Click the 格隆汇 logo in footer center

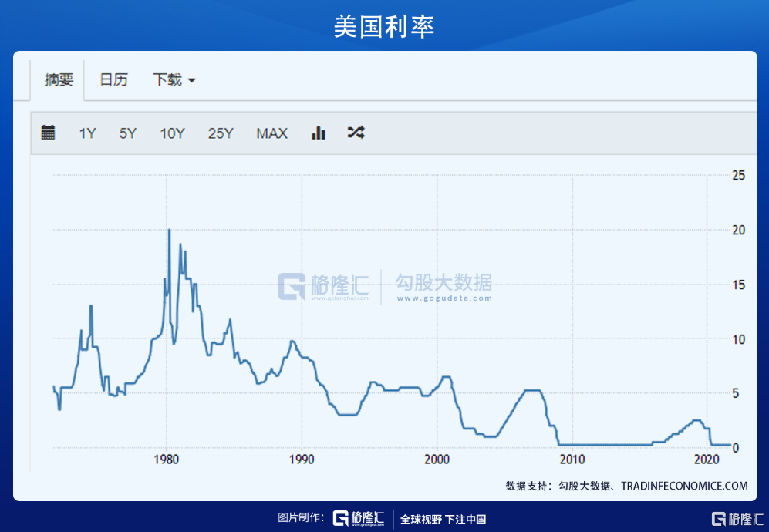pos(359,519)
